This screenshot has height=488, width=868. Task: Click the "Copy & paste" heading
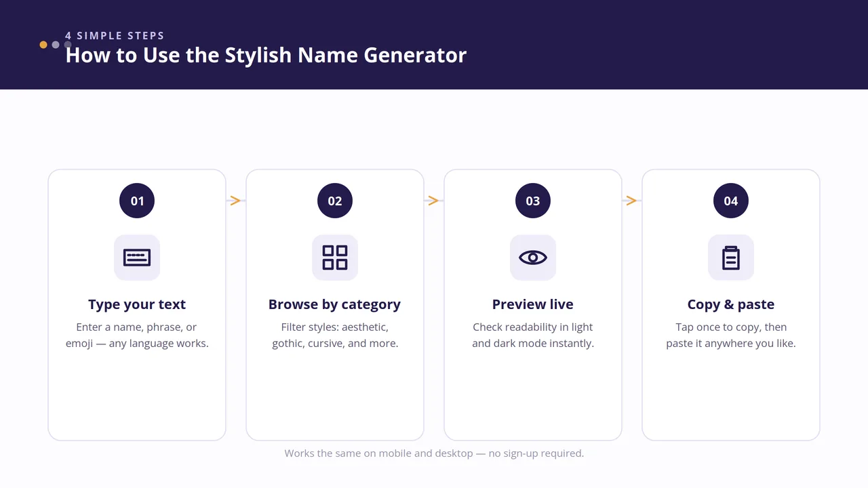[731, 304]
